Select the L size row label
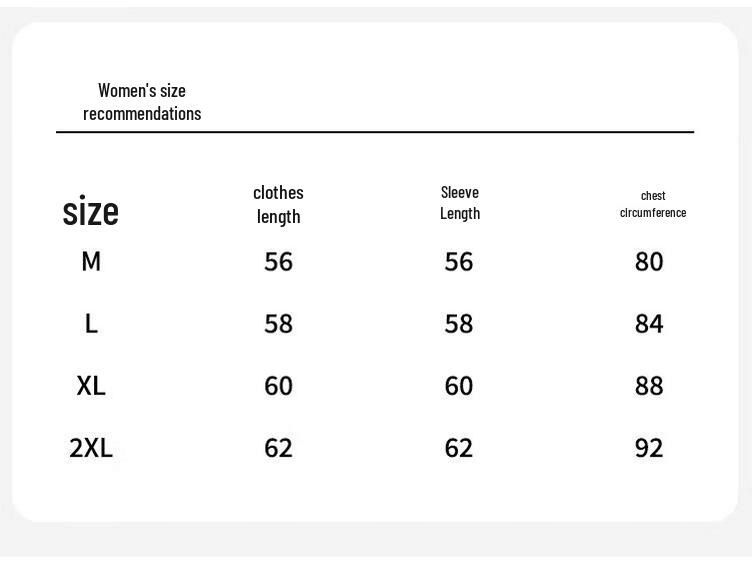752x564 pixels. coord(91,324)
